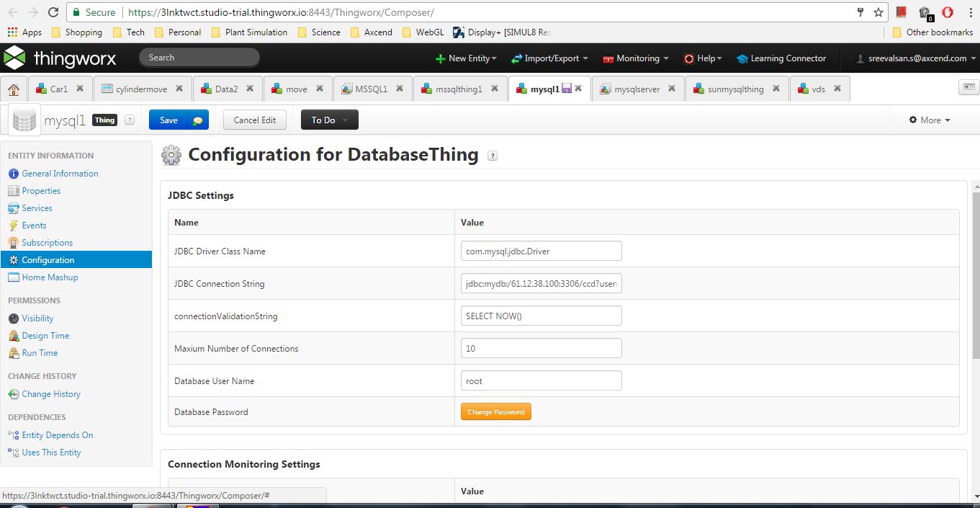Screen dimensions: 980x508
Task: Close the Car1 tab
Action: 80,89
